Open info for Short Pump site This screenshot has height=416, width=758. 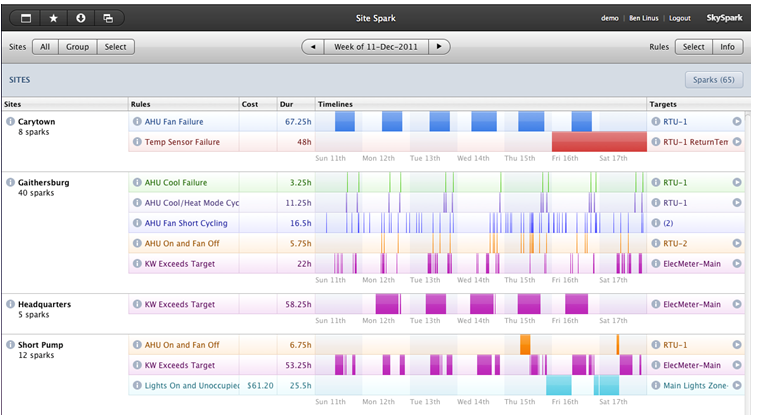click(x=10, y=344)
